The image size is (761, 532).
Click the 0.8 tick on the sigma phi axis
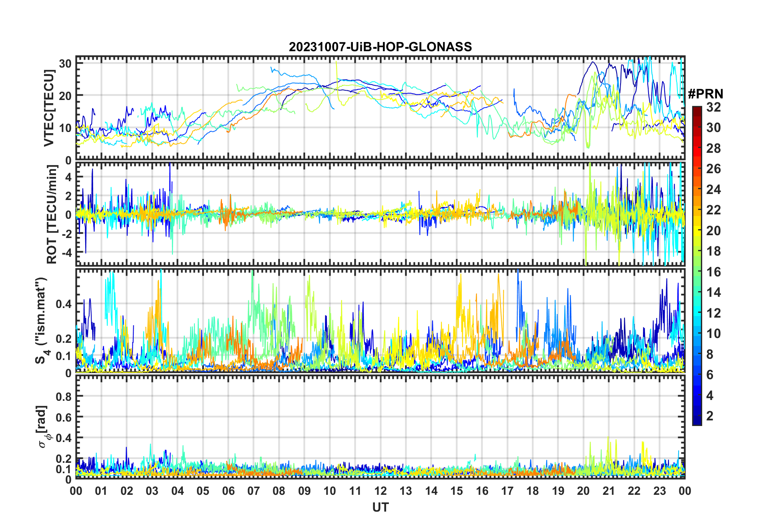pos(64,396)
